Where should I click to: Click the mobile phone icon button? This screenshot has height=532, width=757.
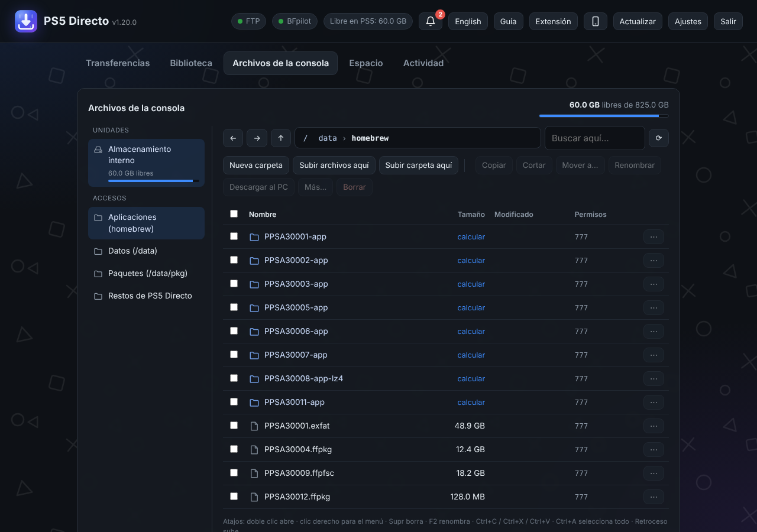[596, 21]
